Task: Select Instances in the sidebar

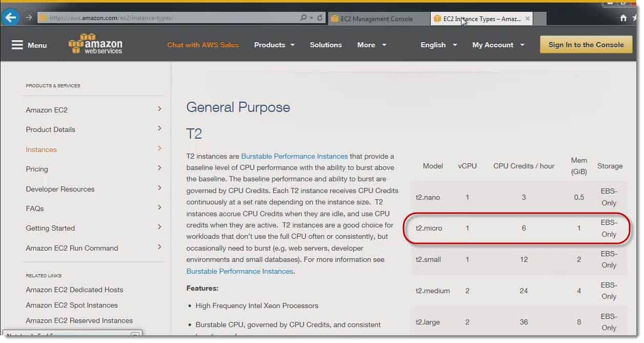Action: pos(41,149)
